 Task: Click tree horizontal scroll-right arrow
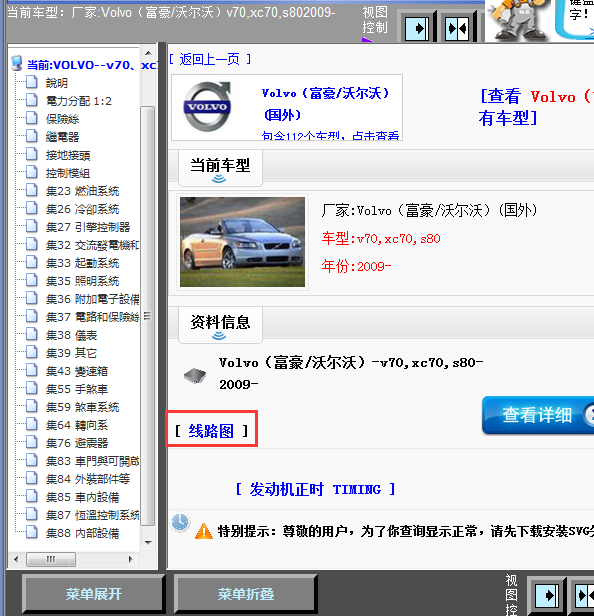pyautogui.click(x=131, y=559)
